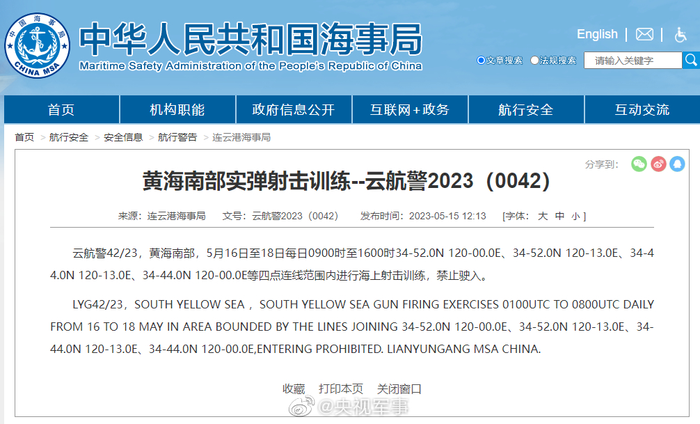Set font size to 大
The image size is (700, 424).
tap(542, 216)
